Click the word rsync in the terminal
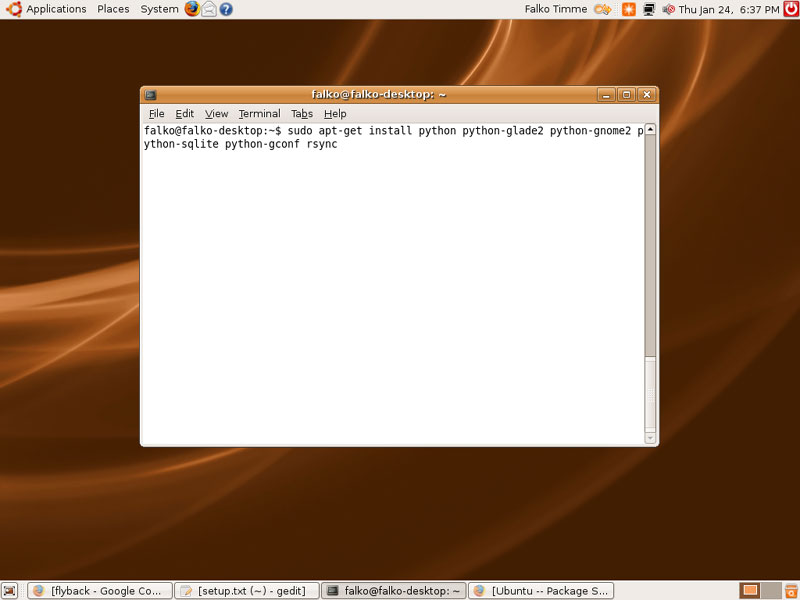This screenshot has width=800, height=600. click(x=322, y=144)
